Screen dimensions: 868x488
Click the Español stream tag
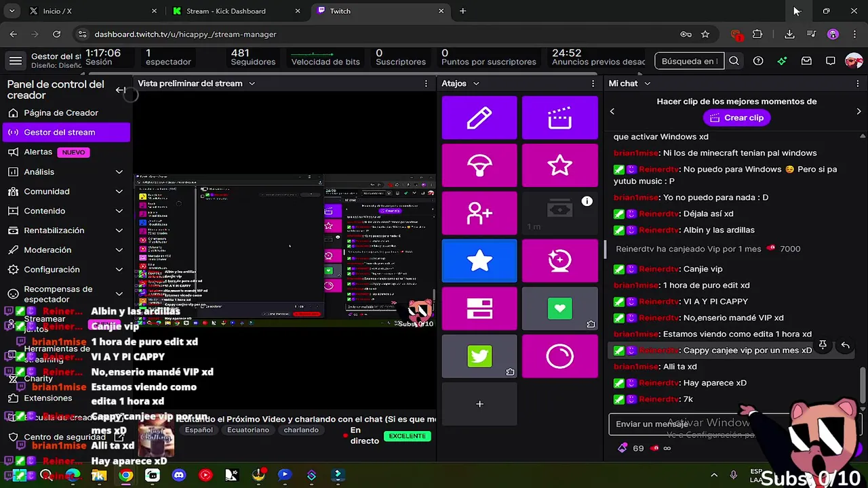(x=199, y=430)
